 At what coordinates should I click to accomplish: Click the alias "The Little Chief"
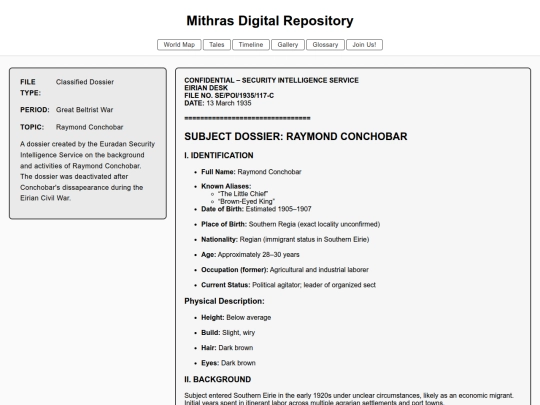[x=243, y=194]
